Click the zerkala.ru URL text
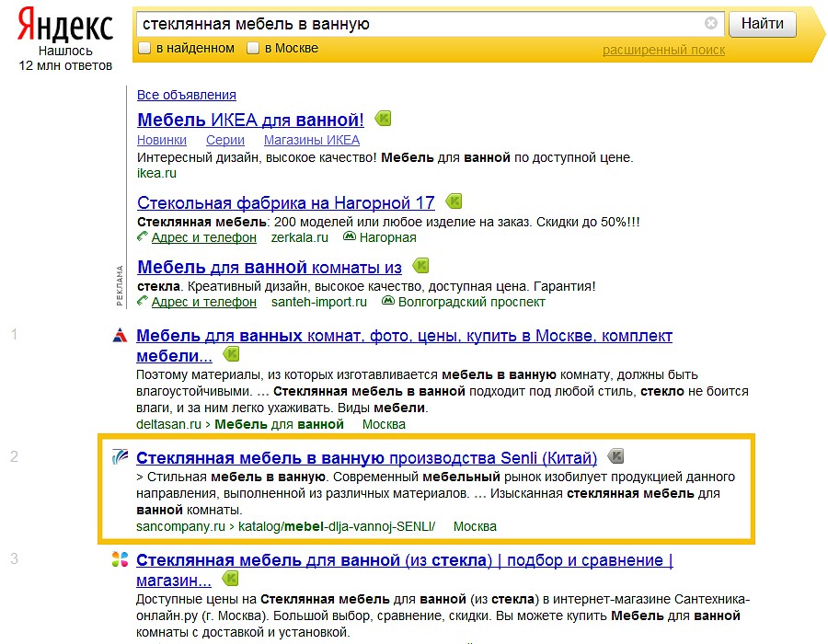Screen dimensions: 828x644 coord(299,237)
